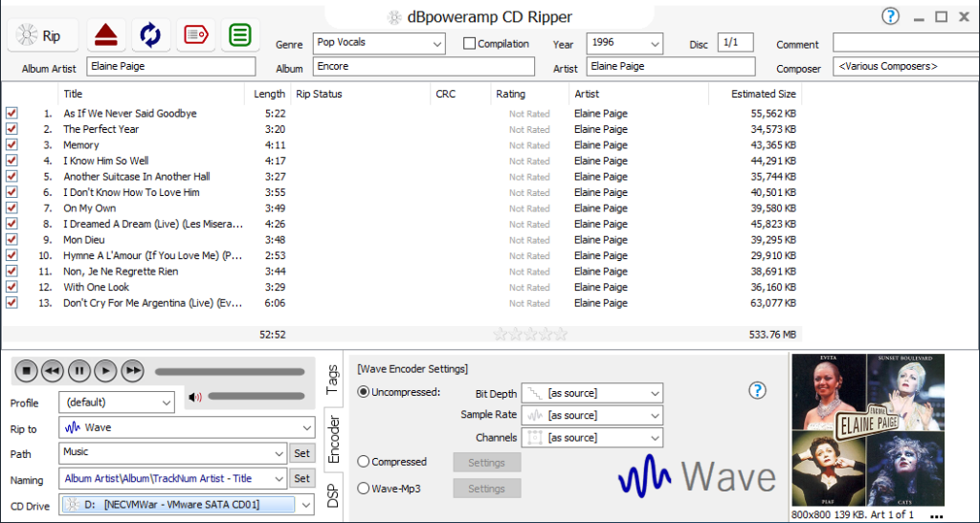Open metadata options via the red tag icon
Viewport: 980px width, 523px height.
point(195,35)
